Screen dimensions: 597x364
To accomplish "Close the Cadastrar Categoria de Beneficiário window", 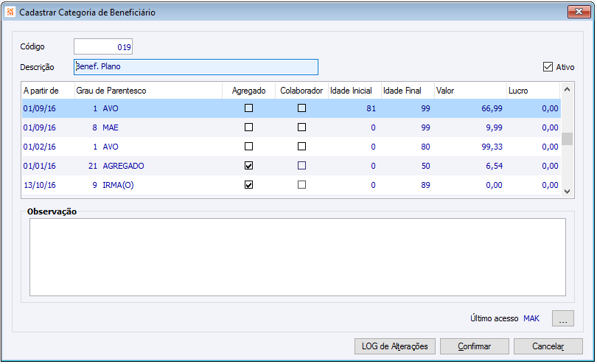I will pos(576,13).
